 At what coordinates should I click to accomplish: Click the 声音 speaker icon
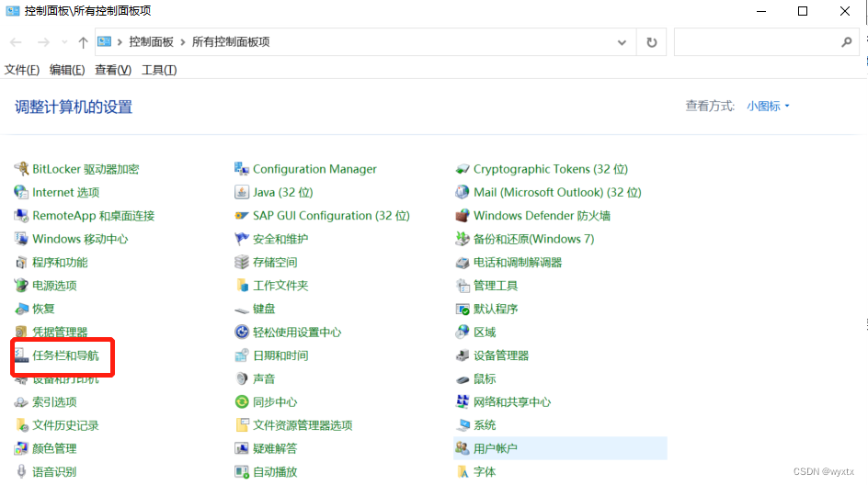(241, 378)
